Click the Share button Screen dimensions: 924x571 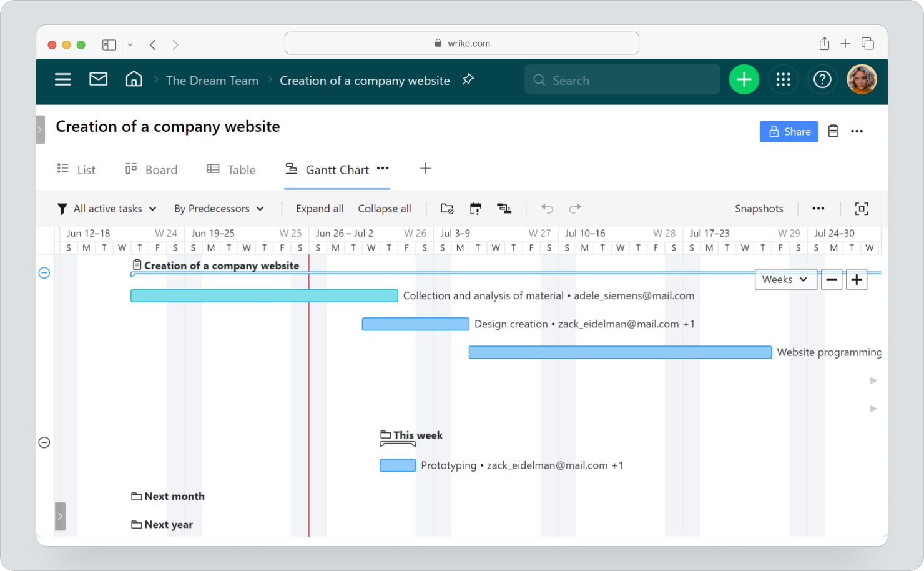(789, 132)
